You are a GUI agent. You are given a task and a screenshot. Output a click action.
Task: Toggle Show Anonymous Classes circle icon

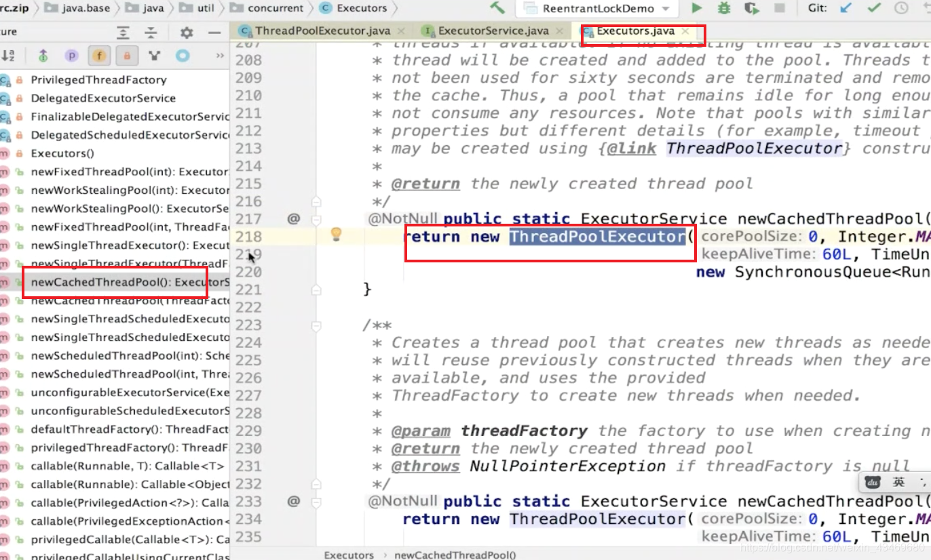point(183,56)
